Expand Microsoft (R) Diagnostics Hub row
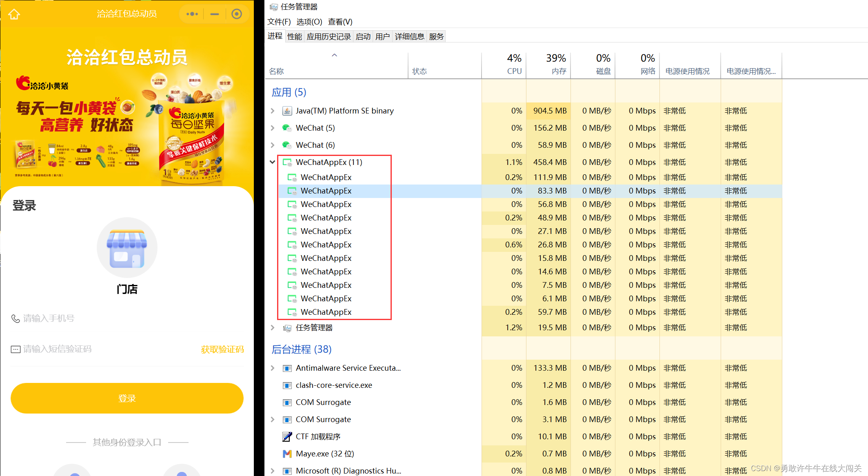The height and width of the screenshot is (476, 868). 273,471
